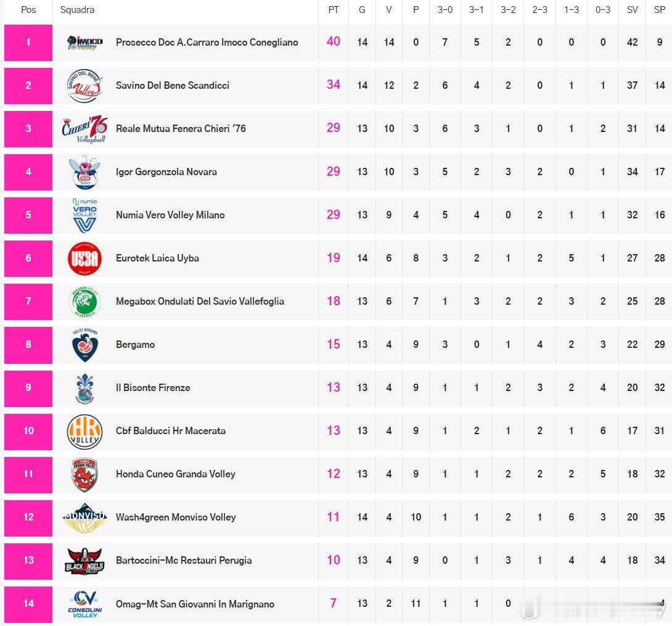The image size is (672, 626).
Task: Click the Numia Vero Volley logo
Action: click(x=85, y=215)
